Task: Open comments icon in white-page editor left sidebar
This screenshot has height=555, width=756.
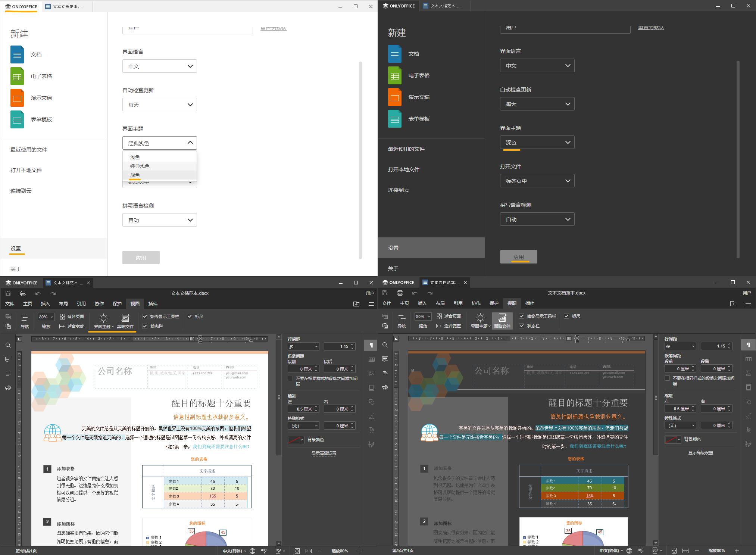Action: tap(8, 359)
